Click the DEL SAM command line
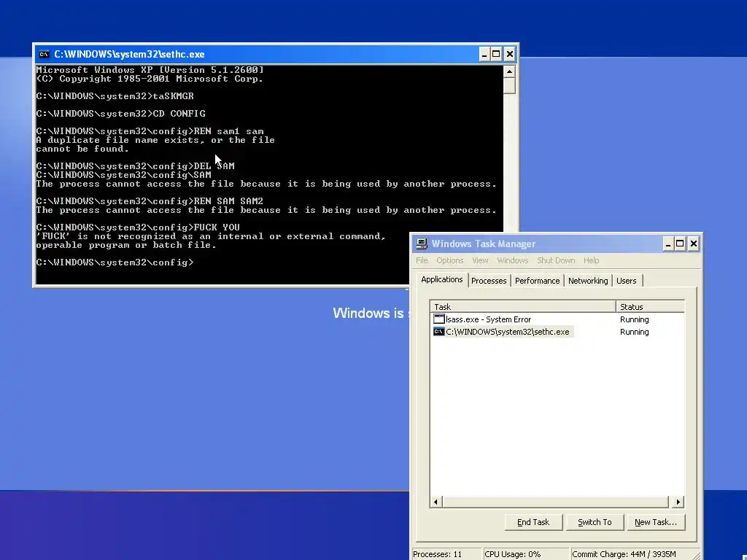Screen dimensions: 747x560 [x=135, y=166]
